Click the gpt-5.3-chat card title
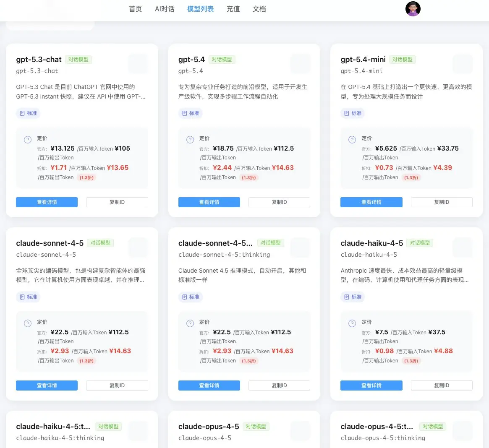The height and width of the screenshot is (448, 489). (39, 60)
